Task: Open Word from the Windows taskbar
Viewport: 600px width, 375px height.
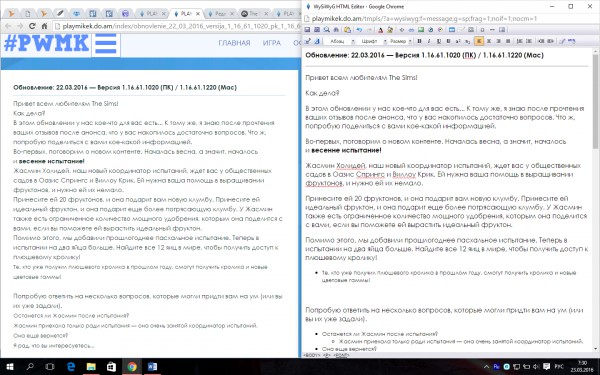Action: pos(152,367)
